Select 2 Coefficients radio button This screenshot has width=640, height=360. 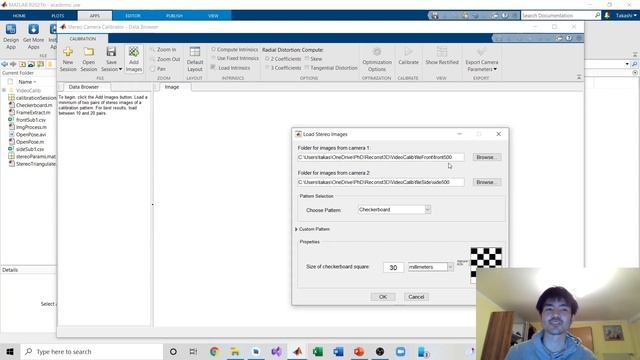coord(267,59)
